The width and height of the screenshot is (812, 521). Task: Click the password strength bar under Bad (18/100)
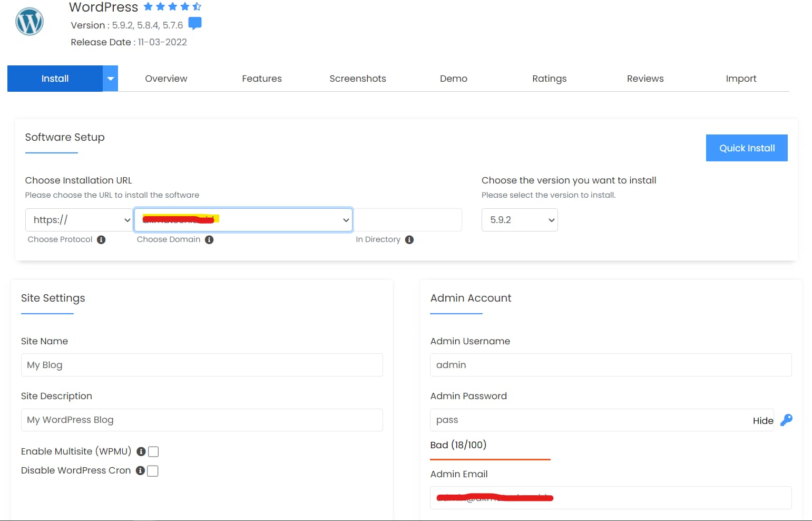tap(490, 459)
